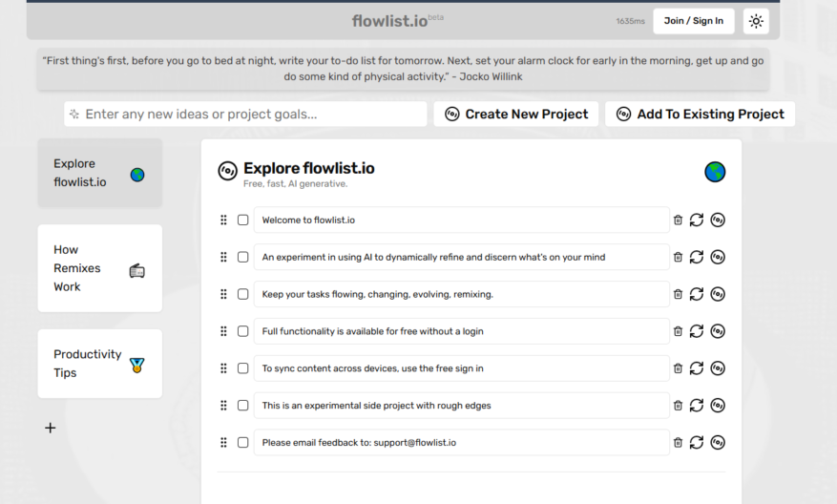
Task: Click the "Free, fast, AI generative." subtitle
Action: (295, 183)
